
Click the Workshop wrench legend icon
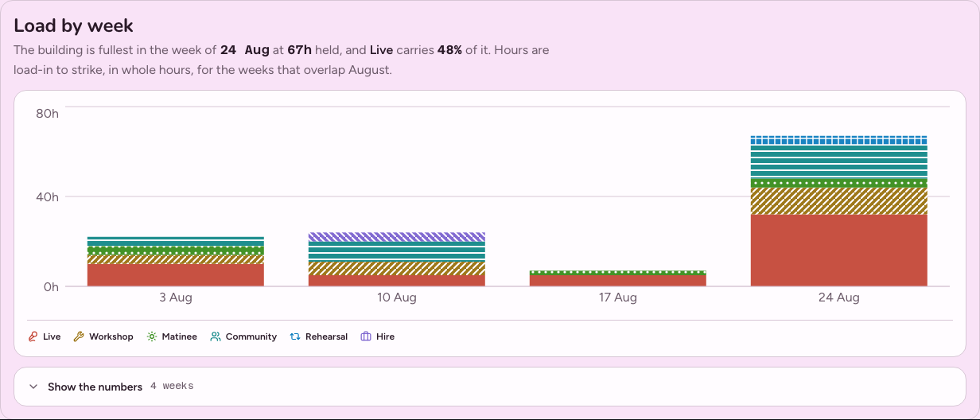click(x=78, y=336)
